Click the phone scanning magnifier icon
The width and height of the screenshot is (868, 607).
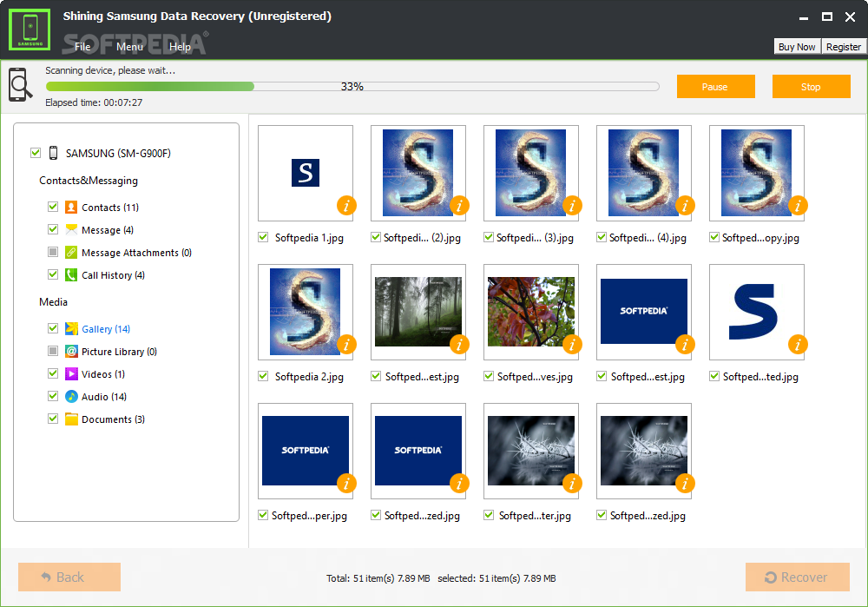[x=20, y=85]
